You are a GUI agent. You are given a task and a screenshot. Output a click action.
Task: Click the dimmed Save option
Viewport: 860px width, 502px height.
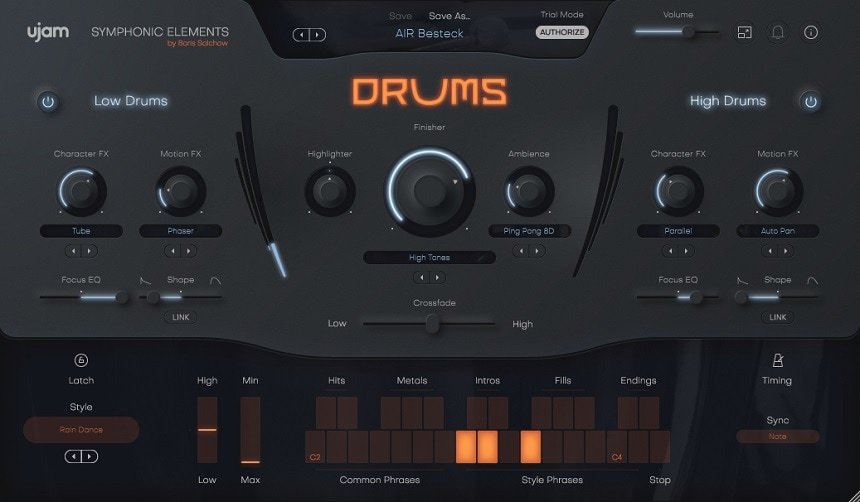pyautogui.click(x=400, y=16)
